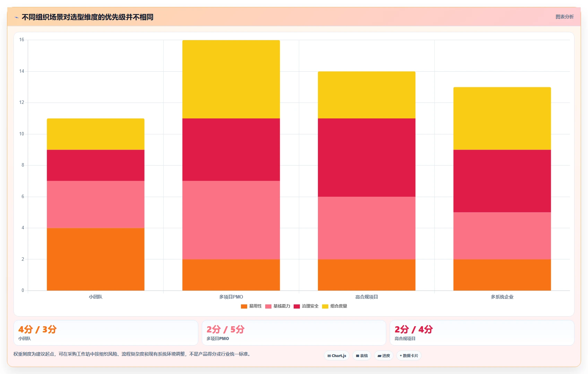Click the red 治理安全 segment of 多项目PMO bar
The width and height of the screenshot is (588, 374).
click(x=231, y=150)
